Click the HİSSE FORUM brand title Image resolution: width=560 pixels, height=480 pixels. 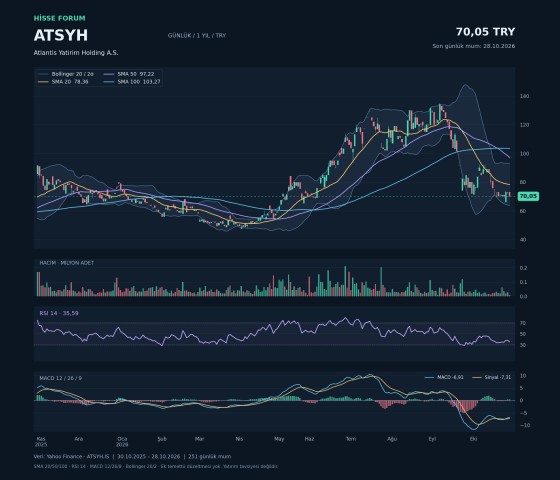[60, 18]
